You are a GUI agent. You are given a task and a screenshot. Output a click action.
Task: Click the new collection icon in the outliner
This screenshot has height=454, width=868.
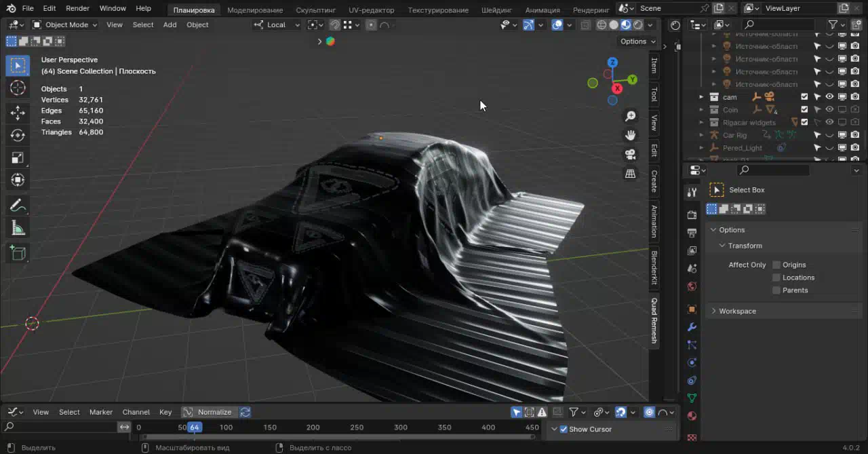click(856, 24)
